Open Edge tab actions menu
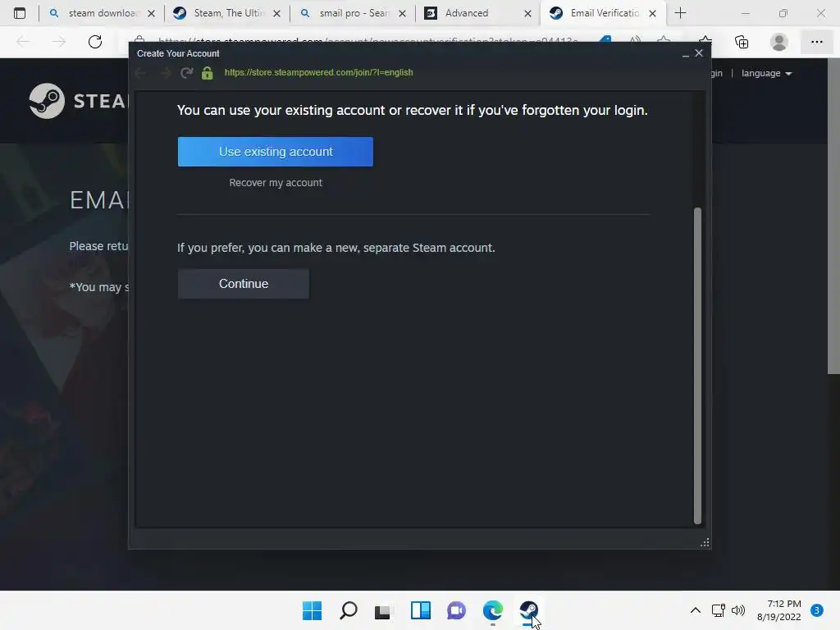 (20, 13)
